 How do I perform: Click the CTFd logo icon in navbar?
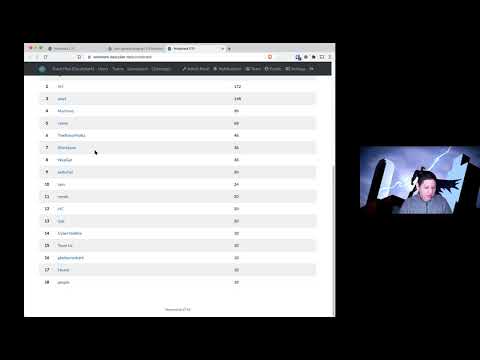pyautogui.click(x=42, y=69)
